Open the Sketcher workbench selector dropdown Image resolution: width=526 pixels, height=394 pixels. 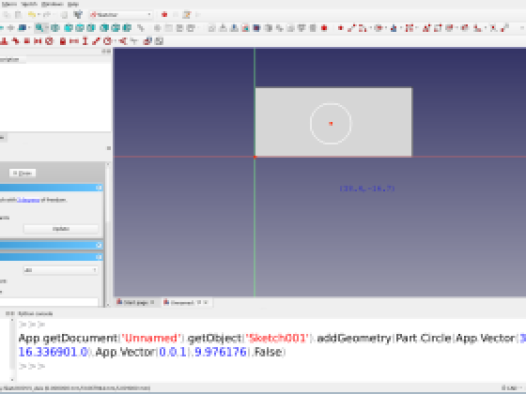pyautogui.click(x=121, y=15)
